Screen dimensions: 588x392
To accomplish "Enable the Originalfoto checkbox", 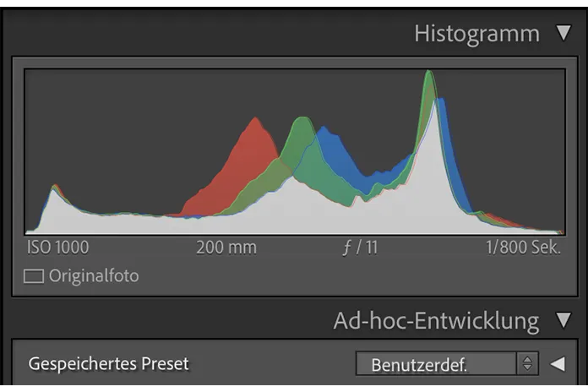I will click(x=34, y=276).
